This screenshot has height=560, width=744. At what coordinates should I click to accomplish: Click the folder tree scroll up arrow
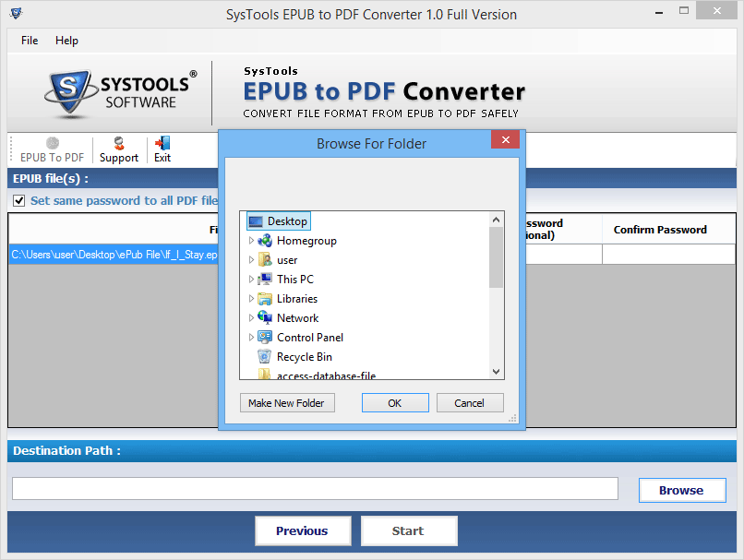point(497,220)
